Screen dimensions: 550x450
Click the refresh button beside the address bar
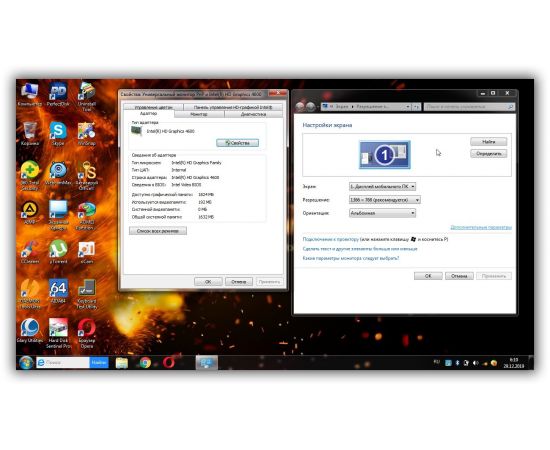pyautogui.click(x=416, y=106)
